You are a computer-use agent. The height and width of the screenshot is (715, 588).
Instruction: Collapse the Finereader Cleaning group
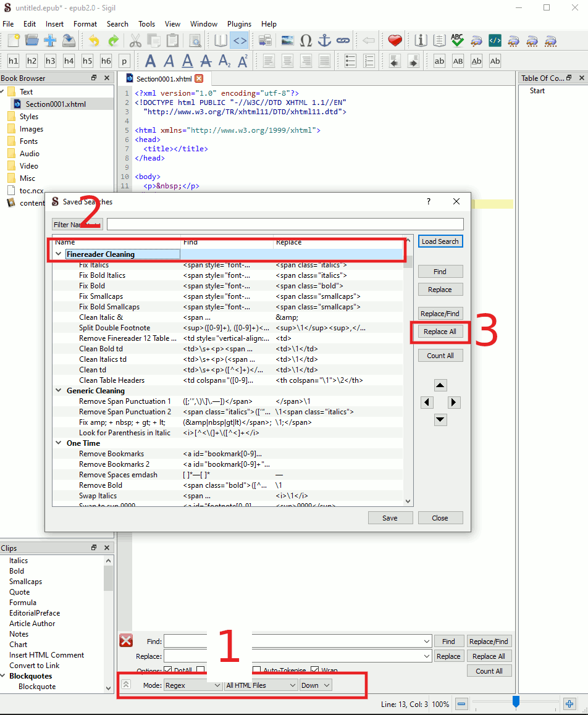coord(59,254)
